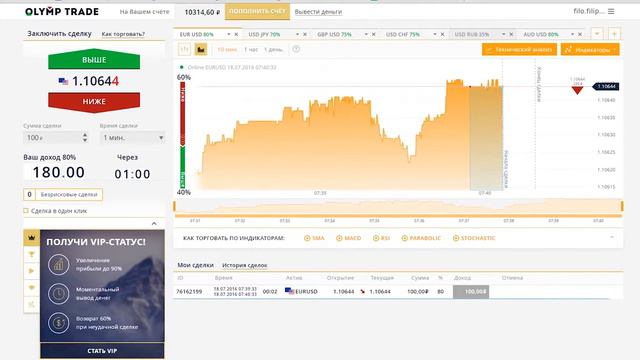The width and height of the screenshot is (640, 360).
Task: Open the hamburger menu next to the username
Action: point(611,11)
